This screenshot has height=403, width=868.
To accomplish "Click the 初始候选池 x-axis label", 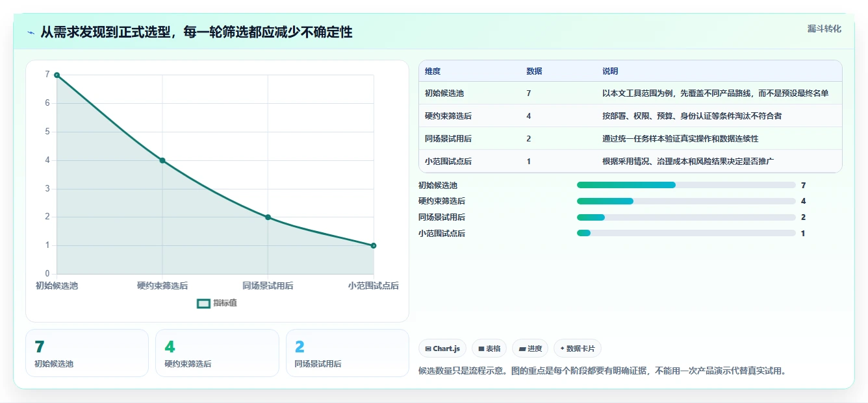I will coord(57,286).
